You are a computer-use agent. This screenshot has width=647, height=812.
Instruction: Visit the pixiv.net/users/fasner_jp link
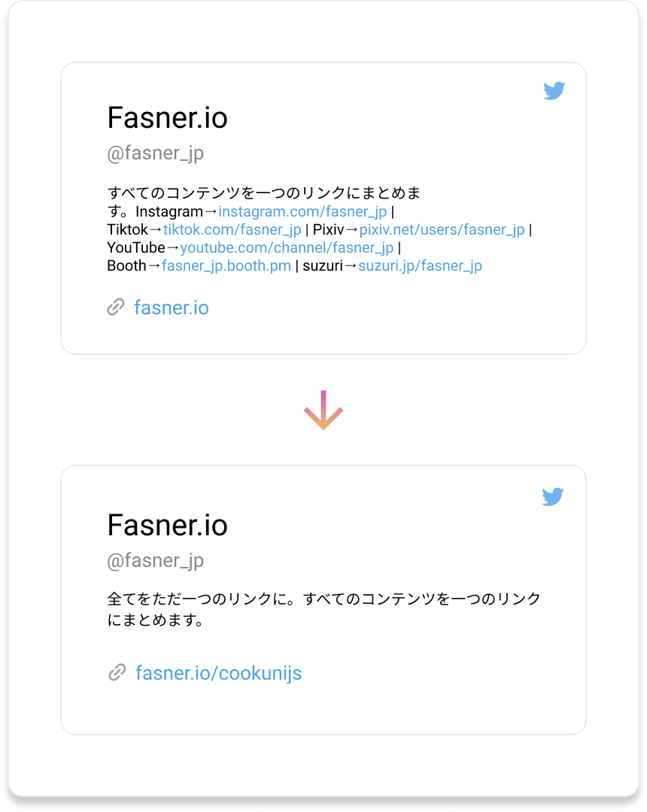(x=442, y=230)
